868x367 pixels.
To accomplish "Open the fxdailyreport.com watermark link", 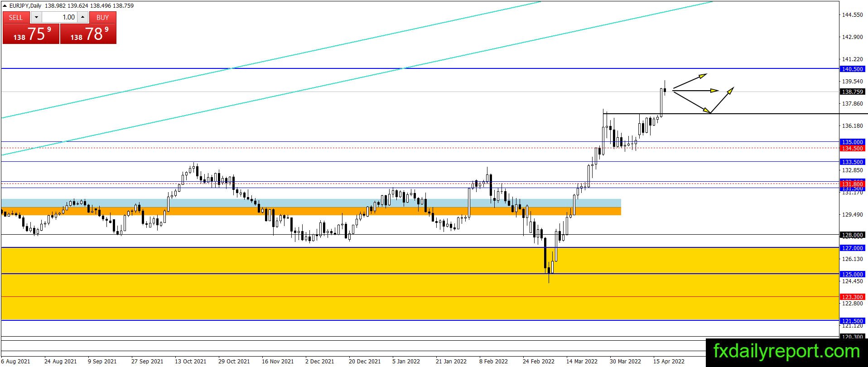I will click(x=786, y=352).
